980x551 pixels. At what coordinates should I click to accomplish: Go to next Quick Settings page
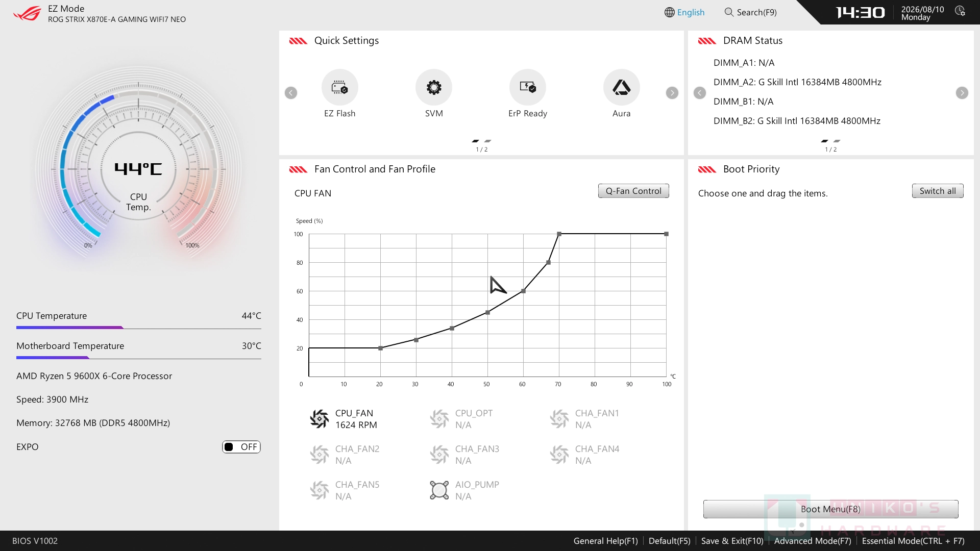[672, 93]
